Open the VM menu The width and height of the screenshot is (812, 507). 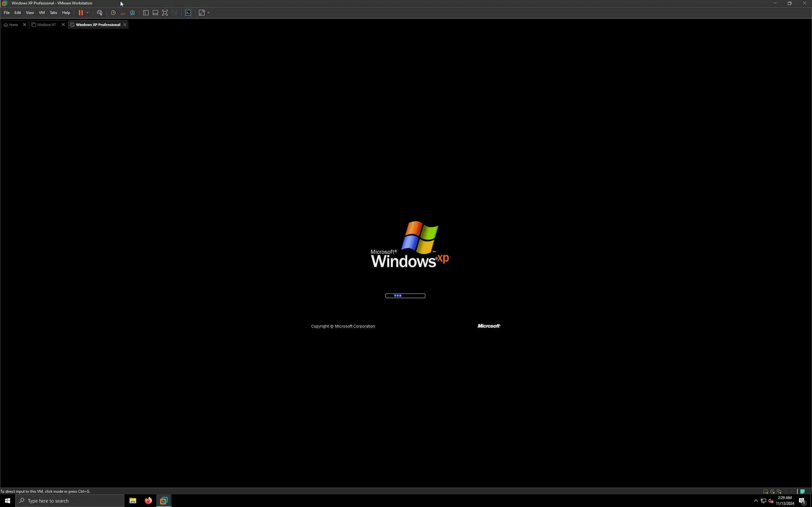[x=42, y=13]
